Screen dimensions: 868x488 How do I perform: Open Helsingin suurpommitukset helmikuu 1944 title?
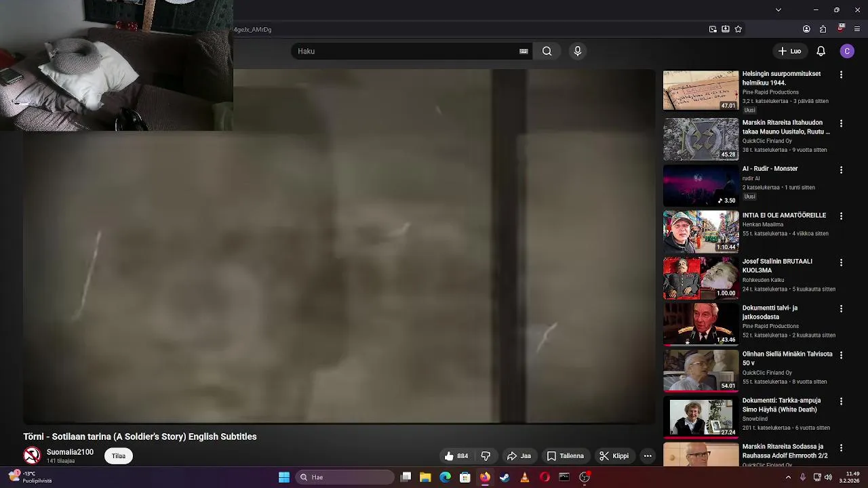click(781, 78)
